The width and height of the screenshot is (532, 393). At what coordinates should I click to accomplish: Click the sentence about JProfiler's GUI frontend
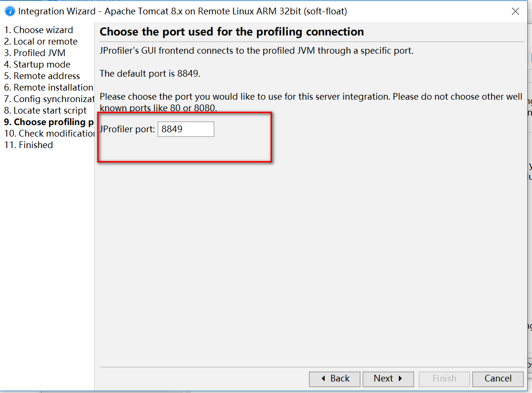click(x=256, y=51)
